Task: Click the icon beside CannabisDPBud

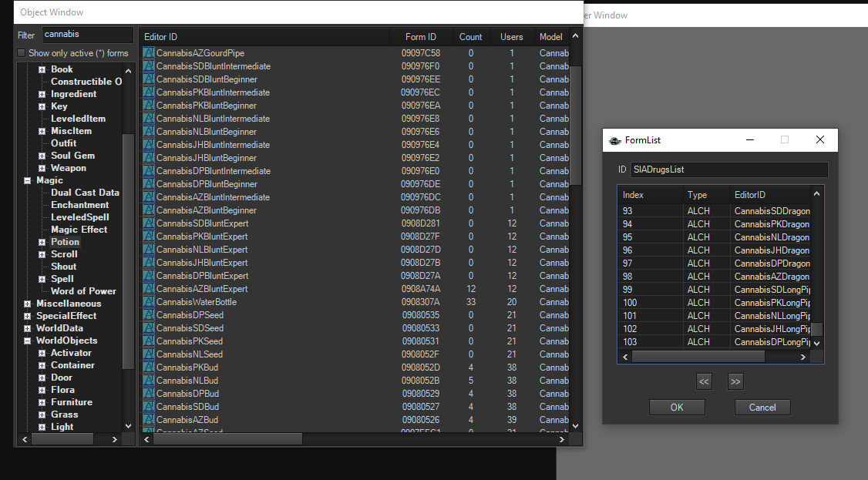Action: pos(148,394)
